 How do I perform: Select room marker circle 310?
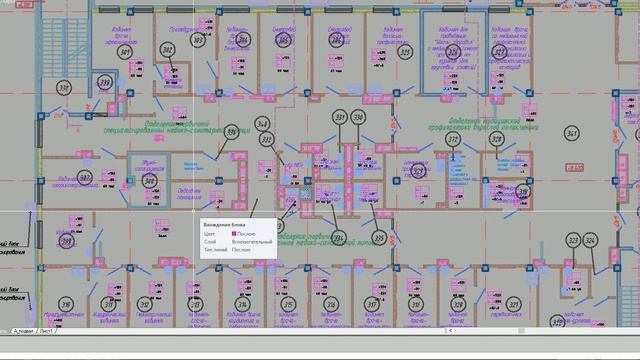[66, 304]
